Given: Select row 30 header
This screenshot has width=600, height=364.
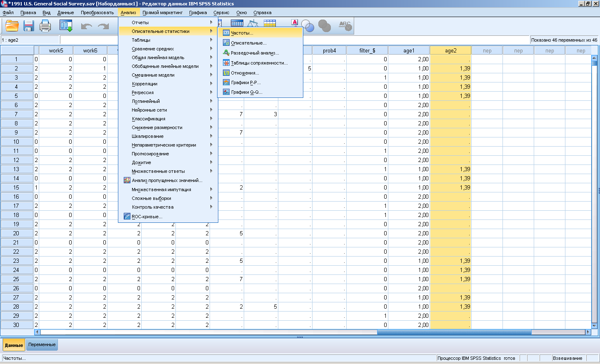Looking at the screenshot, I should click(x=17, y=325).
